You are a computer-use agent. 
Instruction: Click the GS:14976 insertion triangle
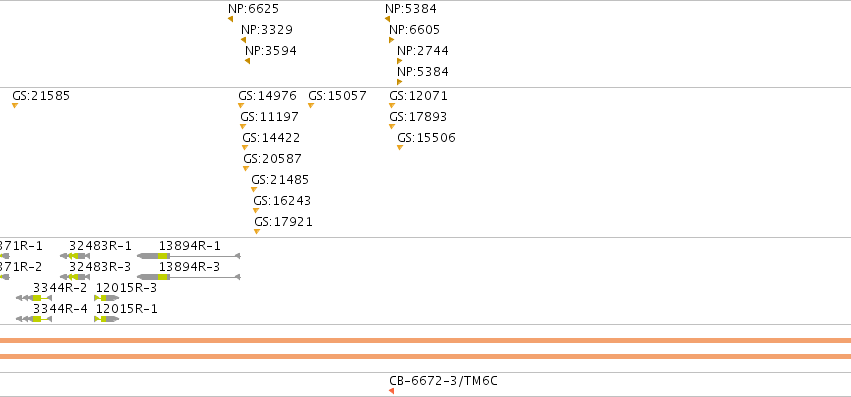(x=241, y=105)
